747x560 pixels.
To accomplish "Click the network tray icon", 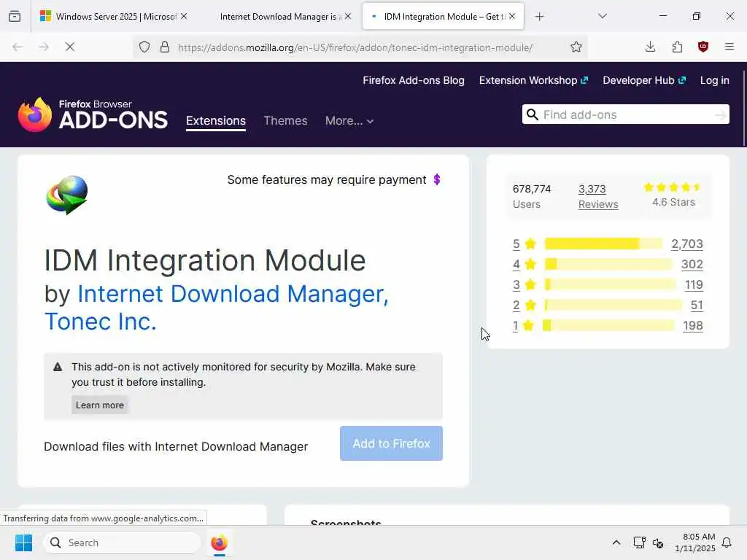I will [639, 542].
